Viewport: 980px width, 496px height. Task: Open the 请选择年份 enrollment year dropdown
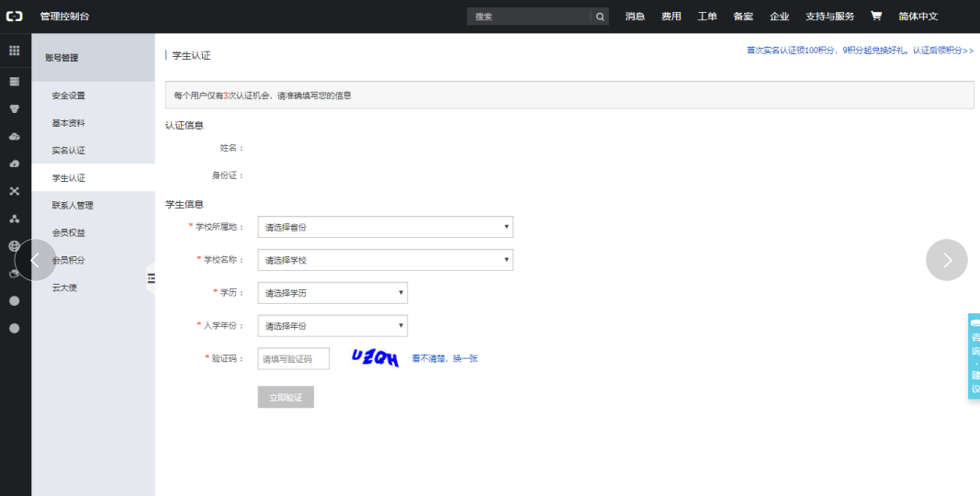coord(332,326)
